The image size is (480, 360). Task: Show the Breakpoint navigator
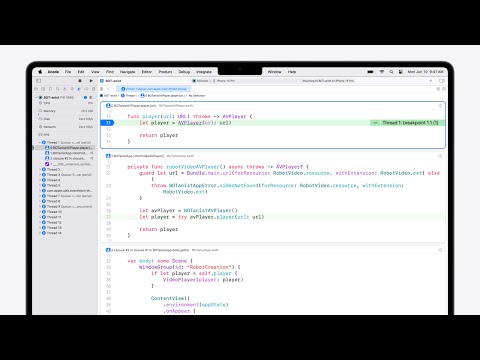coord(86,89)
